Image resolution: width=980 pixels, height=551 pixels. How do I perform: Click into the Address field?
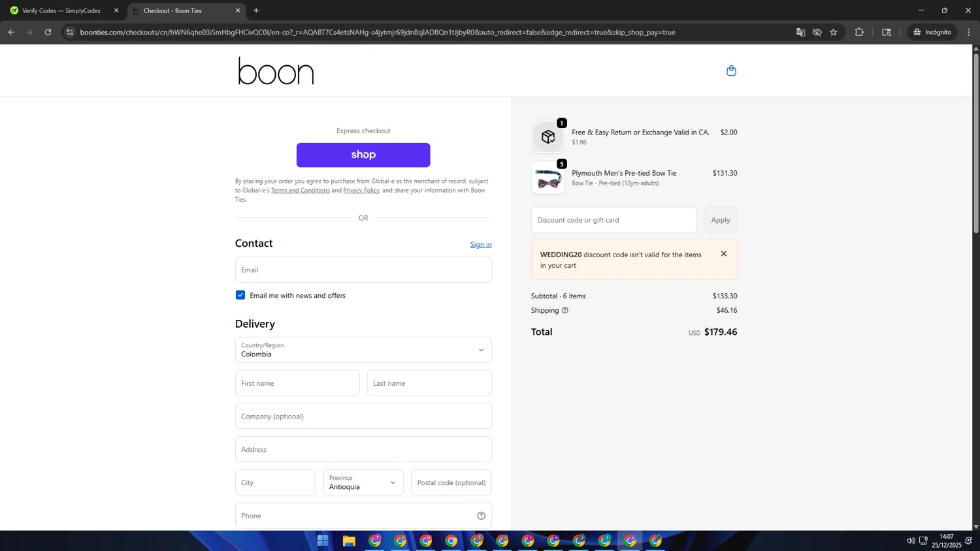click(363, 449)
